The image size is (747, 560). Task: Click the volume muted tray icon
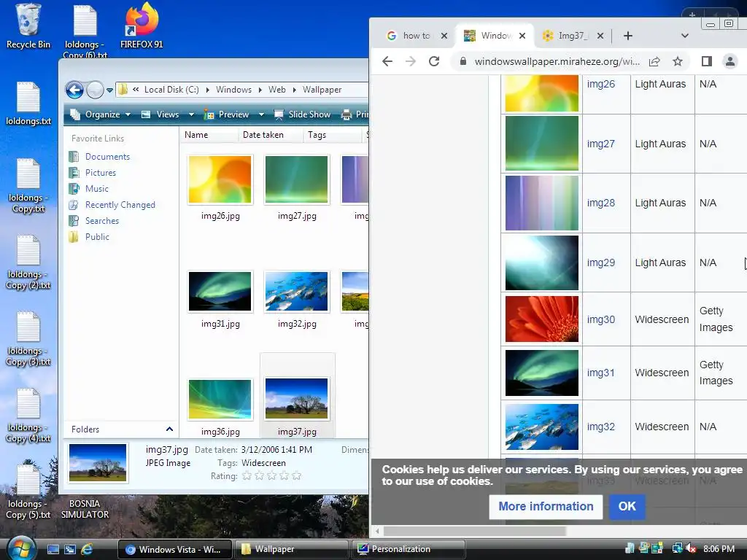pos(690,549)
